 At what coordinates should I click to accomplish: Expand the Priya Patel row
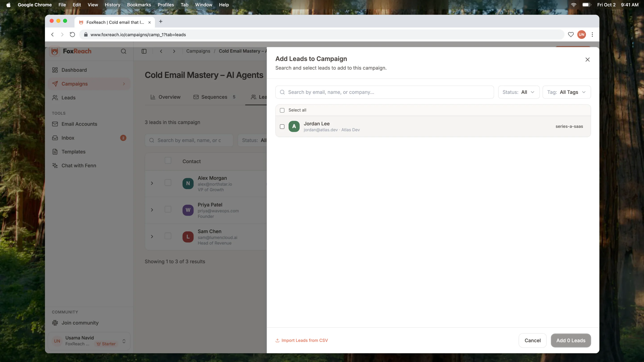(152, 210)
